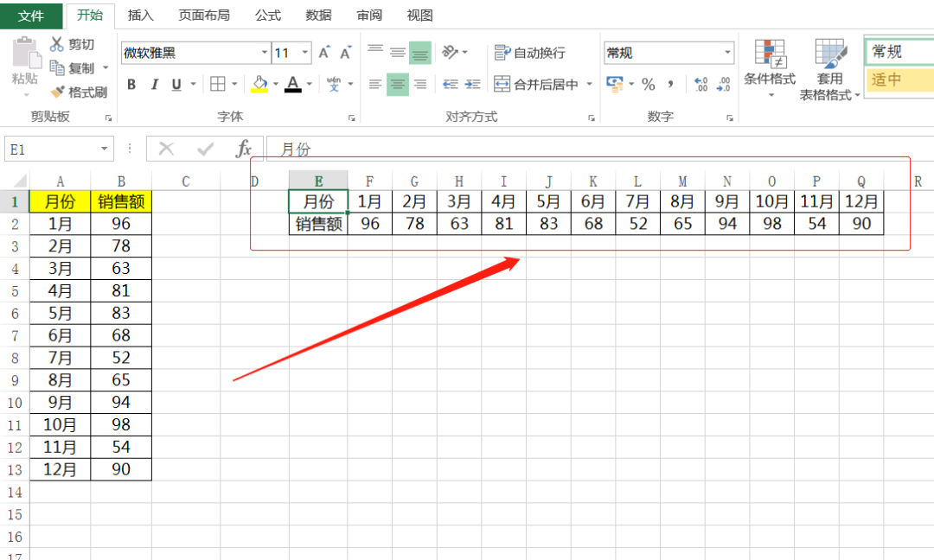
Task: Apply black font color A
Action: pos(292,84)
